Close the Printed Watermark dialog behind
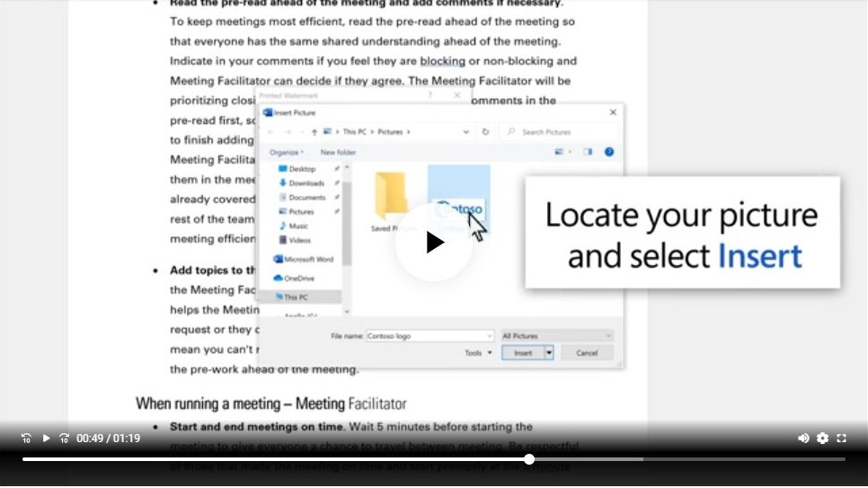The width and height of the screenshot is (868, 488). point(457,95)
